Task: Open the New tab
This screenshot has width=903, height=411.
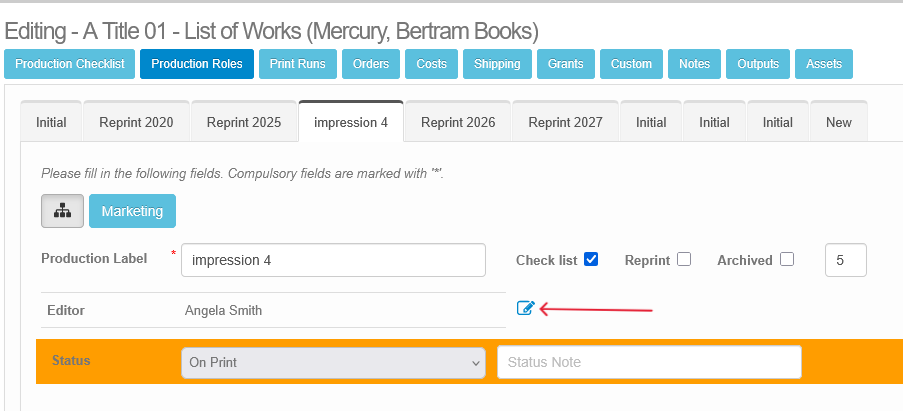Action: [x=839, y=122]
